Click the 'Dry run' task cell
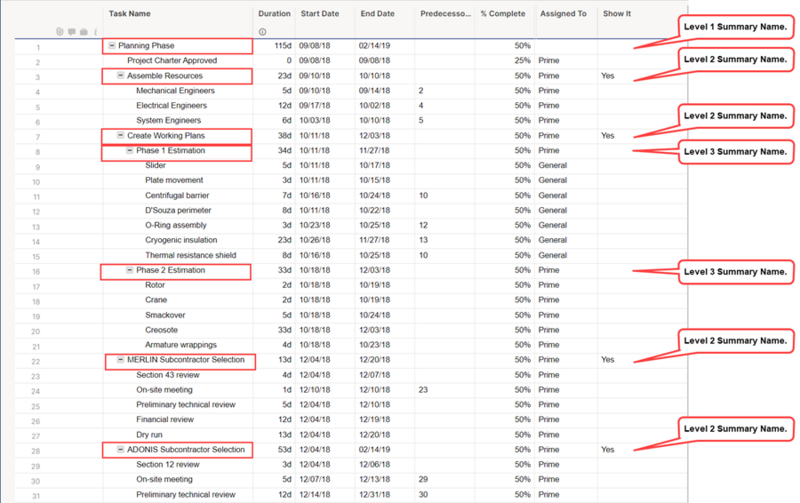The width and height of the screenshot is (800, 503). tap(149, 435)
